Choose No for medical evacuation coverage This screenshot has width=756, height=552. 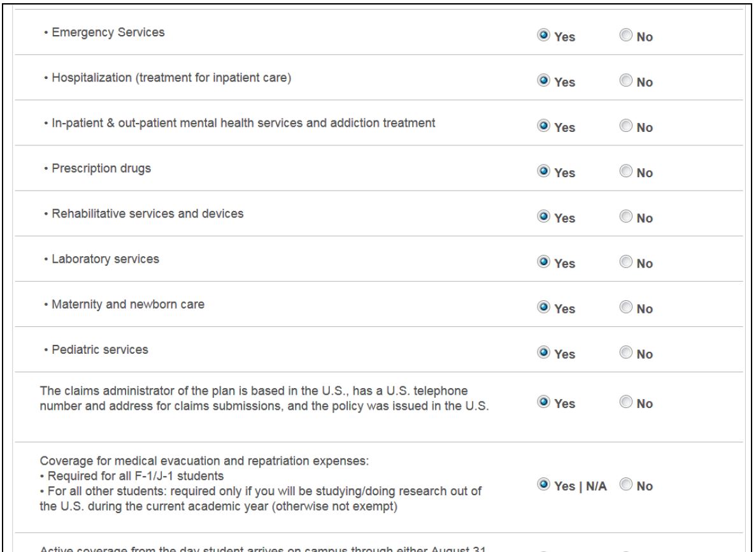pos(626,484)
